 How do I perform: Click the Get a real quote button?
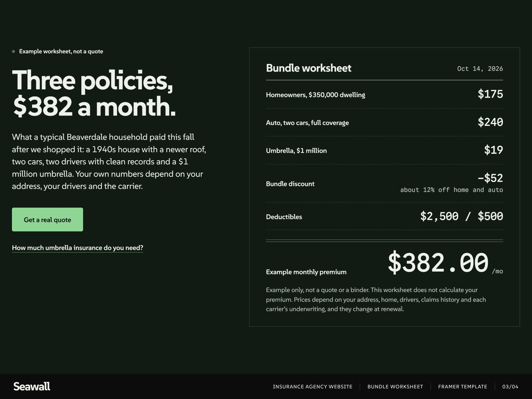pos(48,220)
